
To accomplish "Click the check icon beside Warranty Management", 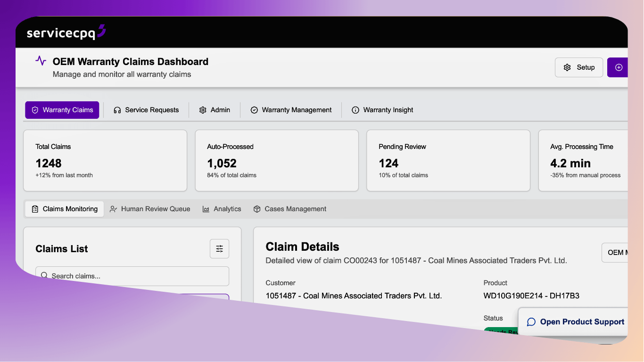I will click(254, 110).
